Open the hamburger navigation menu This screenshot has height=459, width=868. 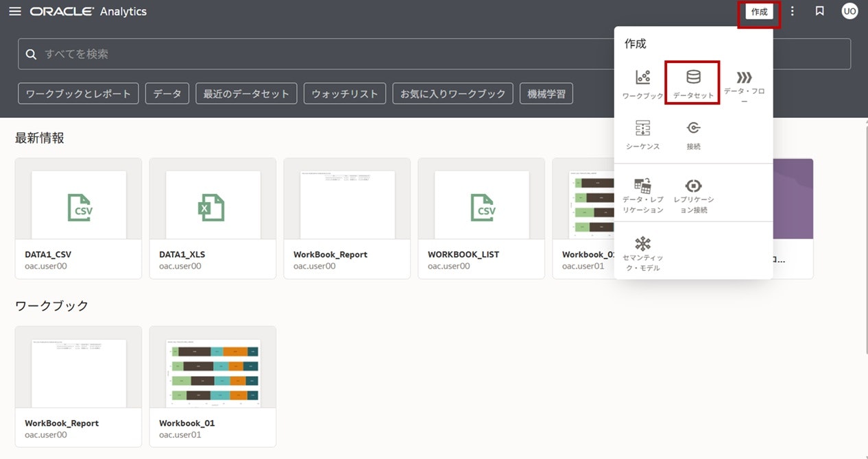14,12
